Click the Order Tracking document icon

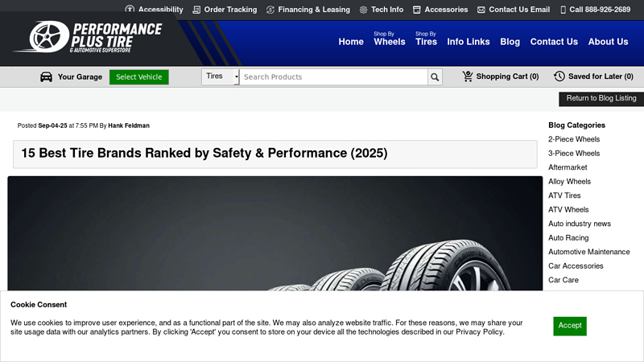click(196, 10)
